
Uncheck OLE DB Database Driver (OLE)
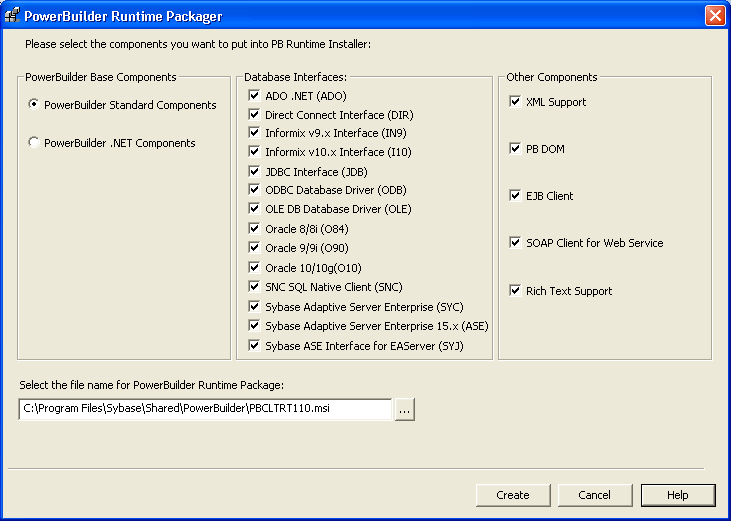pyautogui.click(x=254, y=209)
